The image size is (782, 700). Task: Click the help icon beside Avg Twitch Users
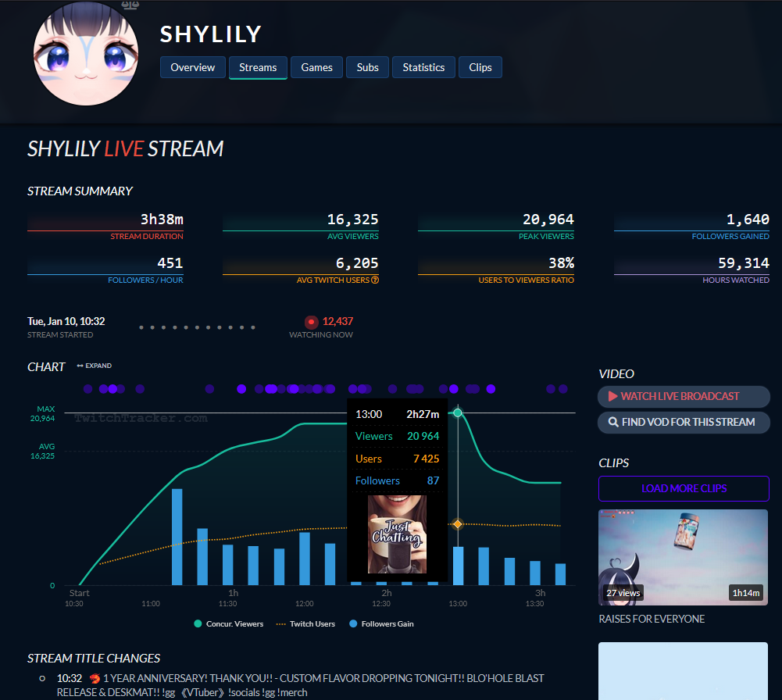375,280
